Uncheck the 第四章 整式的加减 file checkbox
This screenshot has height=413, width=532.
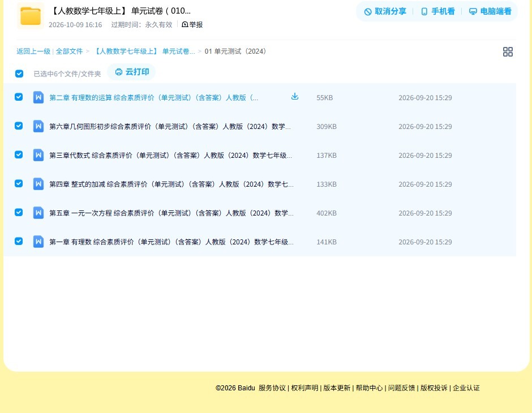19,183
